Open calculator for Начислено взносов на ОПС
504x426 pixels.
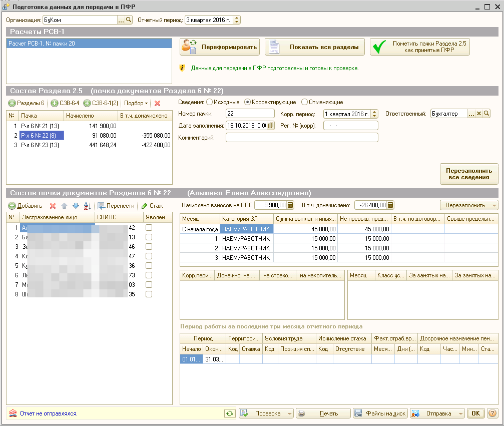(x=290, y=205)
